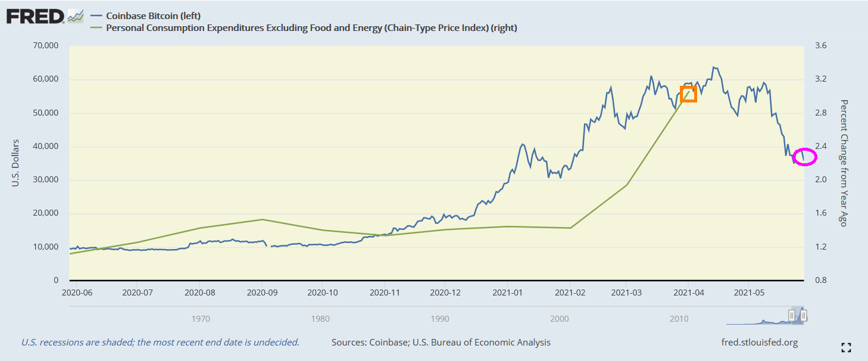The image size is (868, 361).
Task: Click the 2021-01 x-axis label
Action: tap(508, 292)
